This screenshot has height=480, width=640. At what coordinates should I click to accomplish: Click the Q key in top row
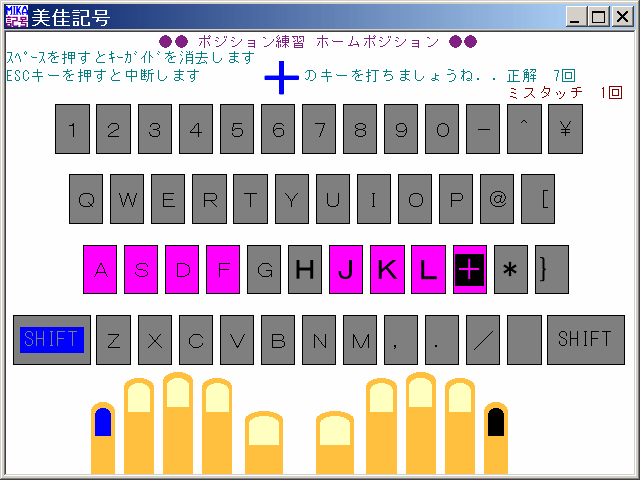pos(87,199)
